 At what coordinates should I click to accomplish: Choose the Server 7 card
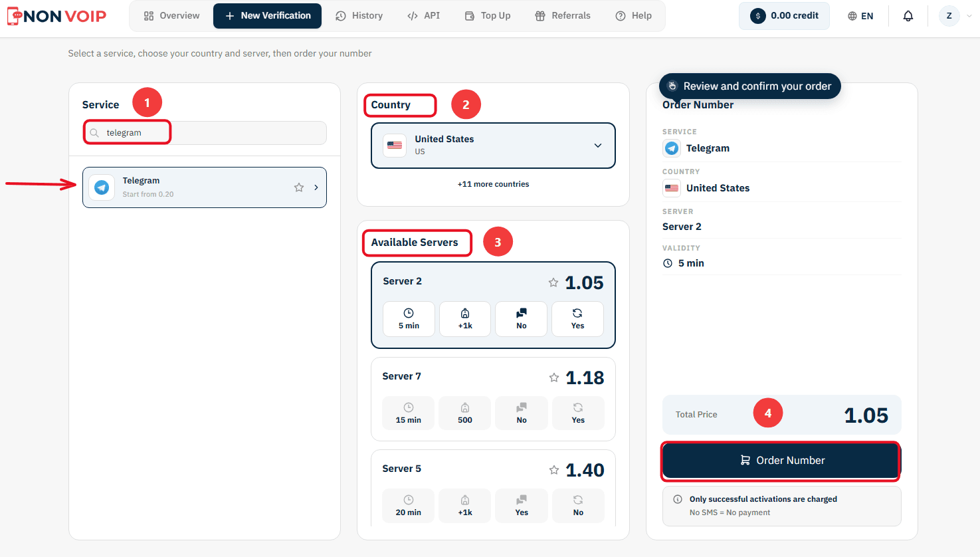click(493, 399)
